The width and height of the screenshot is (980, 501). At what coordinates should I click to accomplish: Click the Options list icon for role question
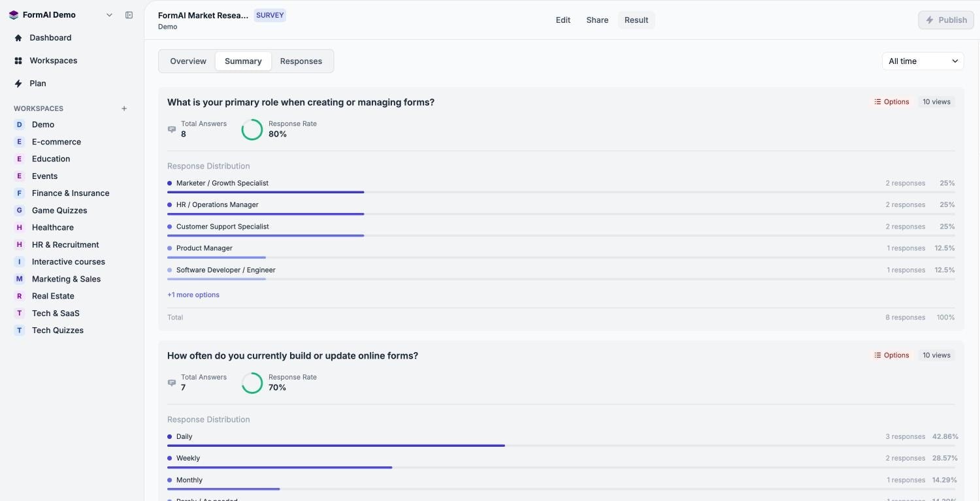pyautogui.click(x=877, y=102)
